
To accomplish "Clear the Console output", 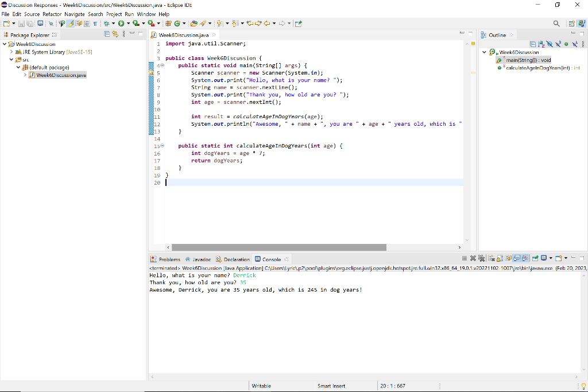I will (491, 258).
